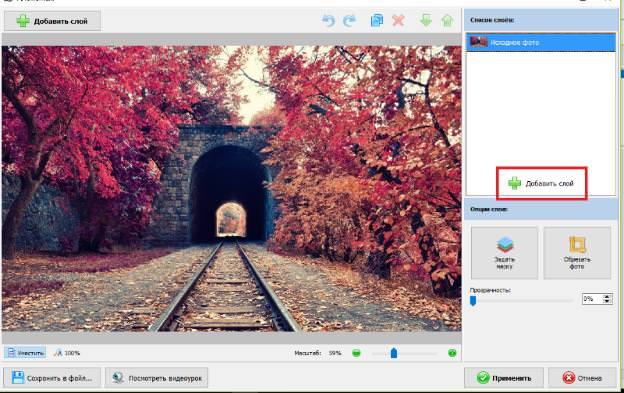Click 'Сохранить в файл...' button
Image resolution: width=624 pixels, height=393 pixels.
(52, 377)
